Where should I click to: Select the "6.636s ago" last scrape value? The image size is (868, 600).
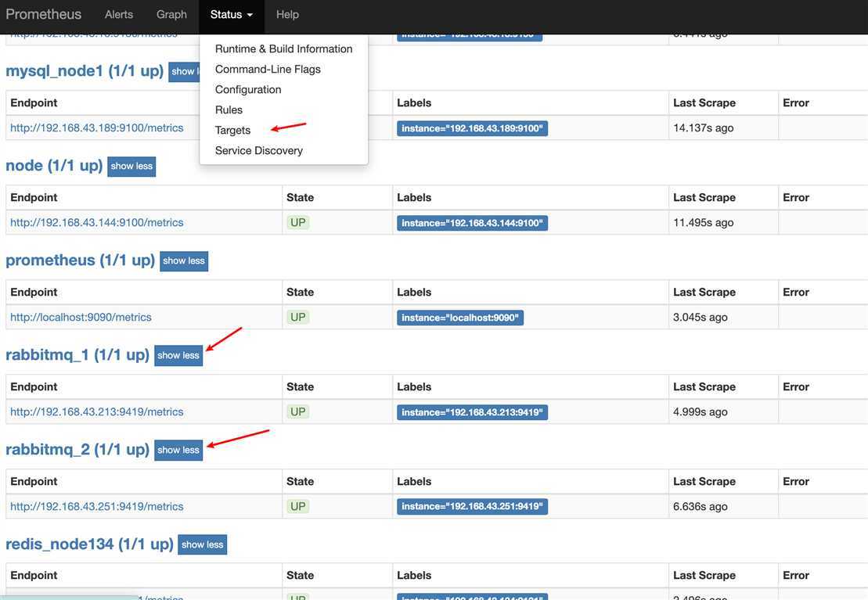click(x=701, y=506)
